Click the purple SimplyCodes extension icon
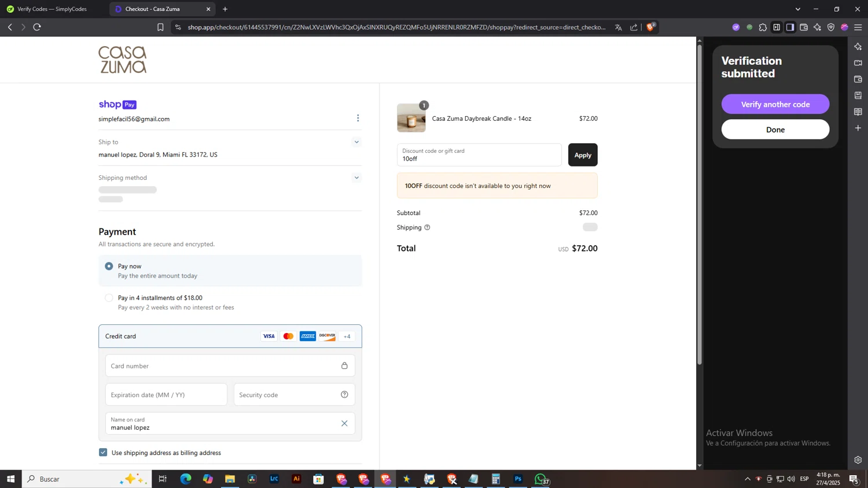The image size is (868, 488). point(735,27)
